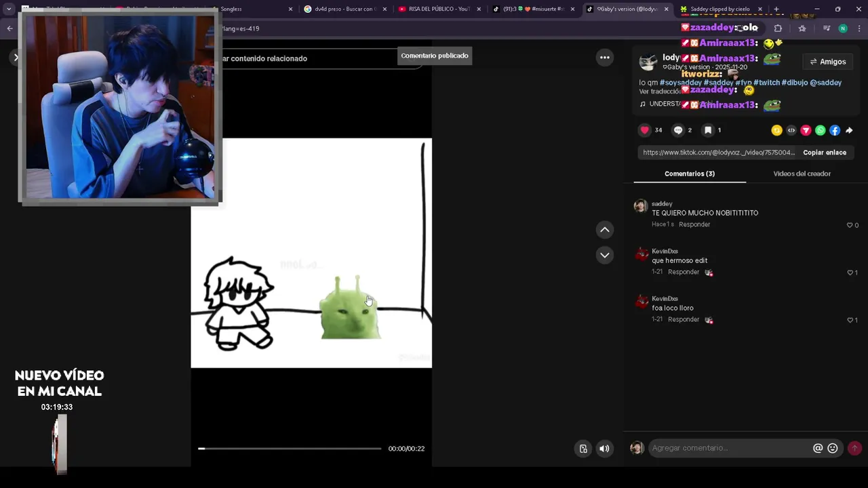Go back with the browser back arrow
The height and width of the screenshot is (488, 868).
[9, 28]
